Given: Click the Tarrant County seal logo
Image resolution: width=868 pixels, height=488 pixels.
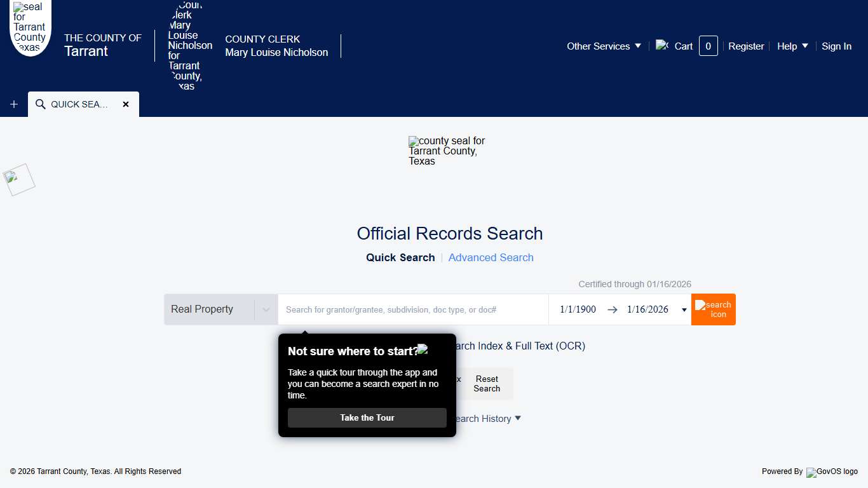Looking at the screenshot, I should 31,27.
